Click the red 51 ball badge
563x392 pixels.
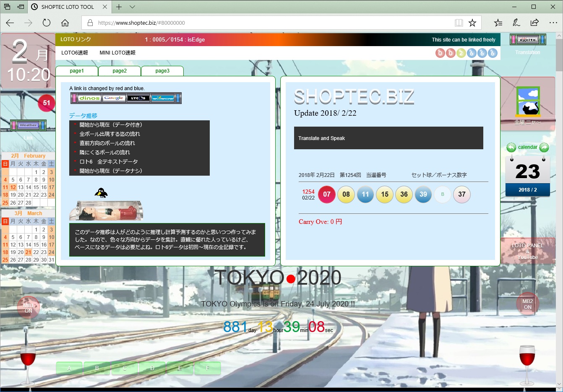coord(47,103)
